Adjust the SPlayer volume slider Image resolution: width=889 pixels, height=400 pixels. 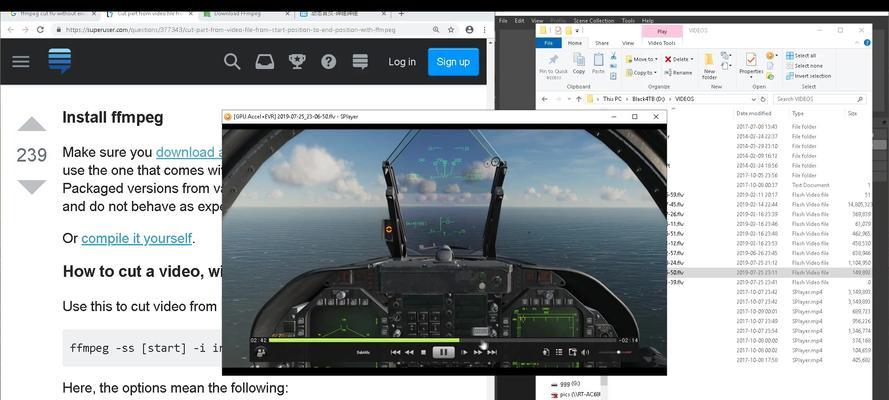616,352
